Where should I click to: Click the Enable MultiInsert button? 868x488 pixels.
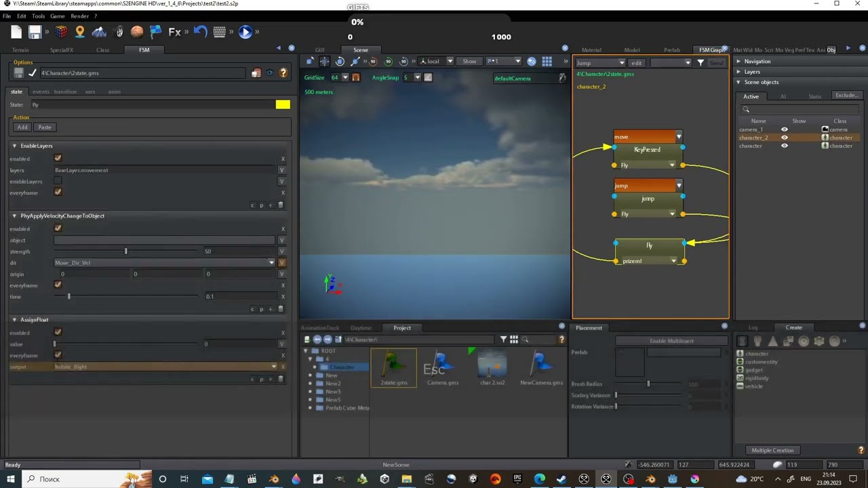click(670, 341)
